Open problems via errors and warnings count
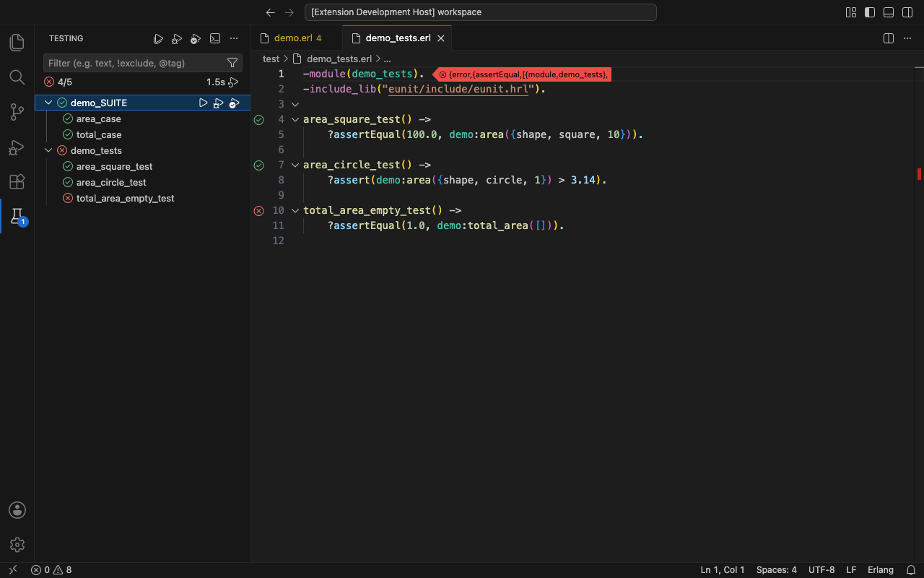The width and height of the screenshot is (924, 578). click(x=51, y=570)
